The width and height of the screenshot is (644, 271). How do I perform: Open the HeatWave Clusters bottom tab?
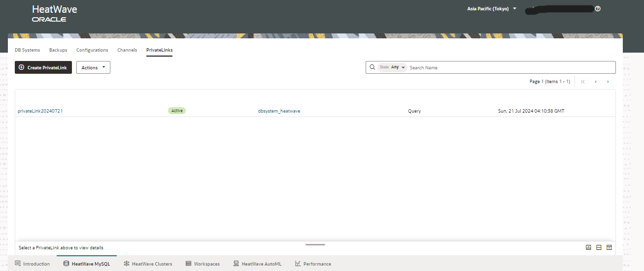pos(148,264)
